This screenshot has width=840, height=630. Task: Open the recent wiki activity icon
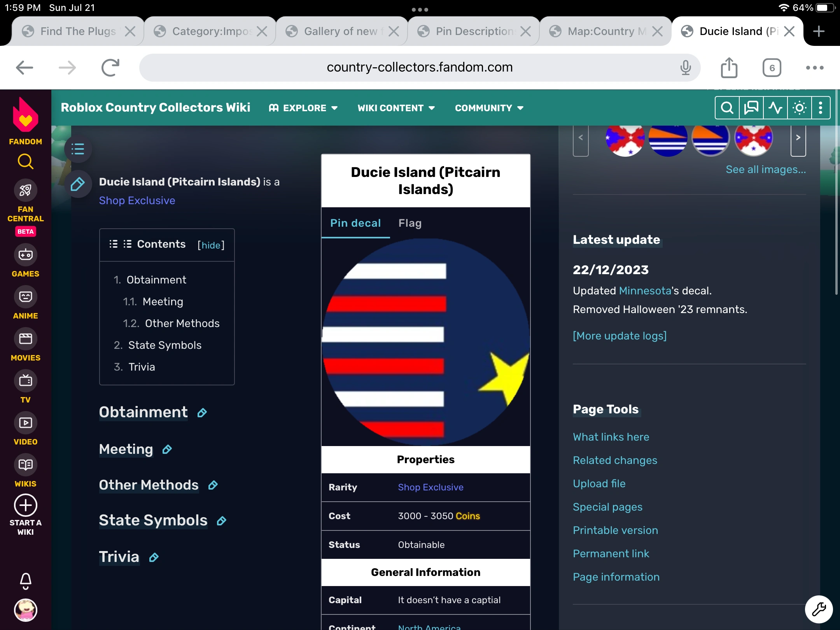pos(775,108)
